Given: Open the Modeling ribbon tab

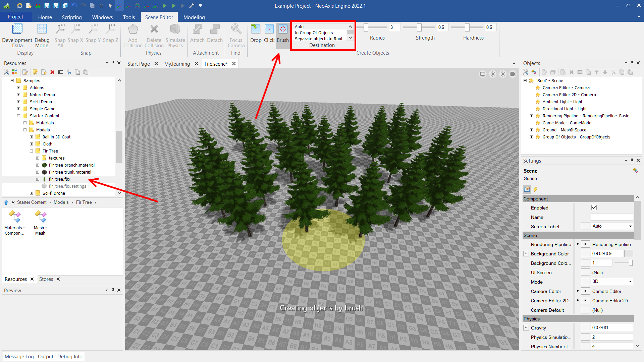Looking at the screenshot, I should tap(194, 17).
